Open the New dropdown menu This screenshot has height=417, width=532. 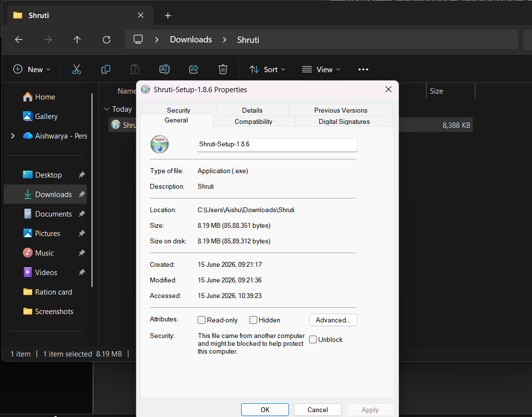coord(32,69)
